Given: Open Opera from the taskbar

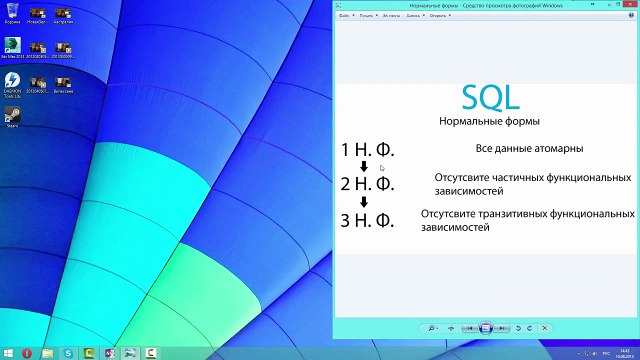Looking at the screenshot, I should [27, 353].
